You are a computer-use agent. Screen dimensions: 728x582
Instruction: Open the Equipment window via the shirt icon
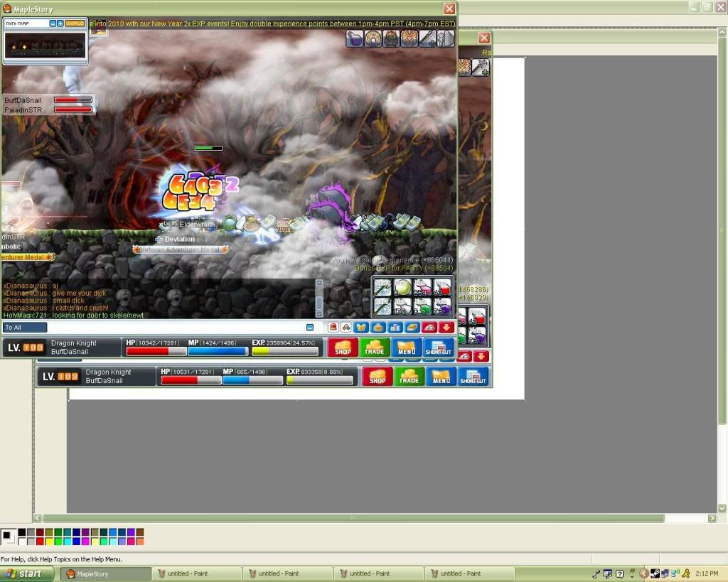pos(361,328)
